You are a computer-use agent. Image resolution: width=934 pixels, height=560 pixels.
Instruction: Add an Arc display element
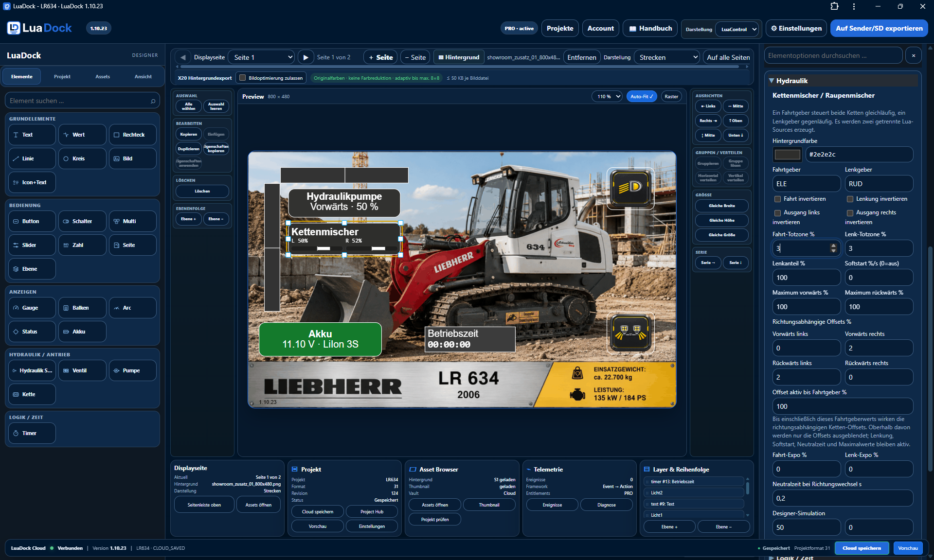133,308
